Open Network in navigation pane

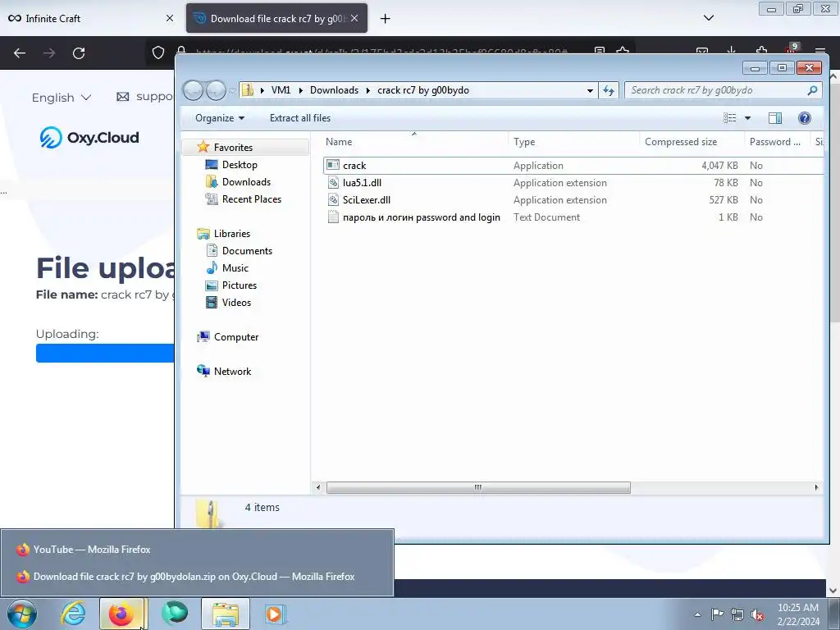click(232, 372)
